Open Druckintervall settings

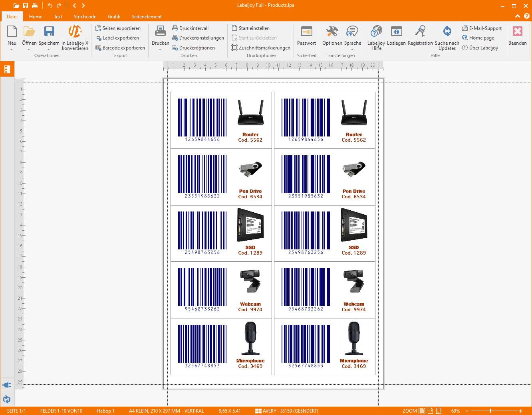(x=191, y=28)
